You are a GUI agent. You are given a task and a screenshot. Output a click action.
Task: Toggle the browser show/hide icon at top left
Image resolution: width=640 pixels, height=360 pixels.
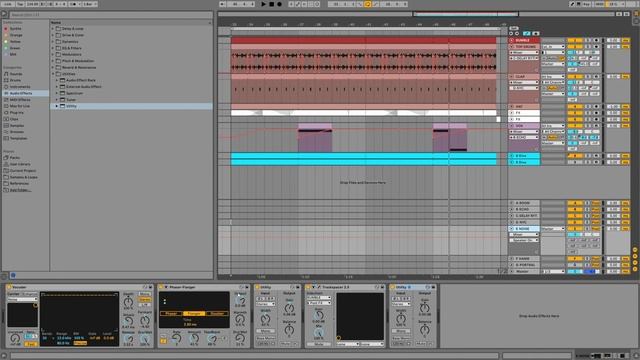tap(4, 13)
